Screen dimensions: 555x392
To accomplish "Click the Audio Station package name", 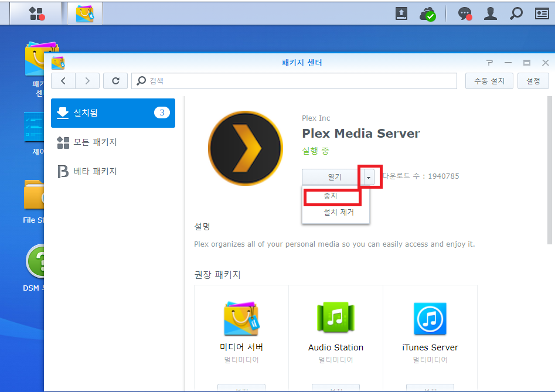I will 336,347.
